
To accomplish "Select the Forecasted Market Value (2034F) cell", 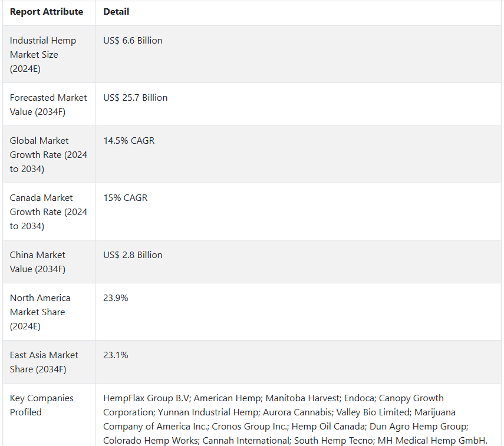I will (x=48, y=104).
